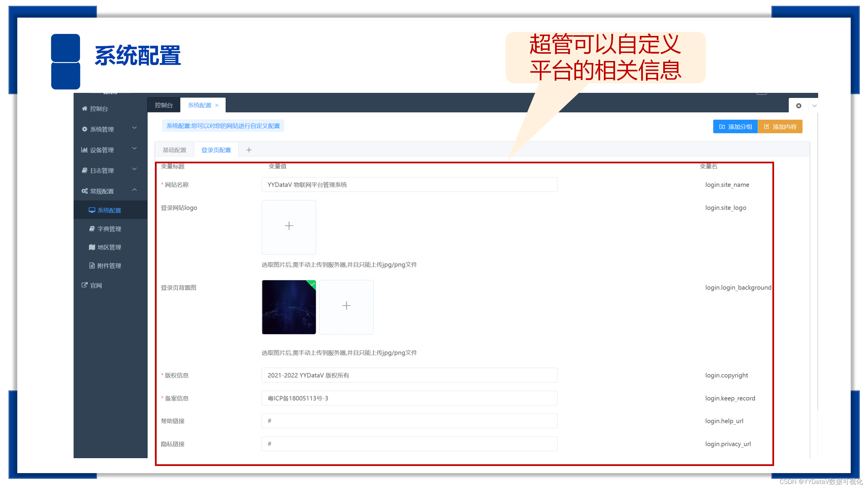Click the circular close icon at top right
The height and width of the screenshot is (488, 868).
tap(798, 105)
